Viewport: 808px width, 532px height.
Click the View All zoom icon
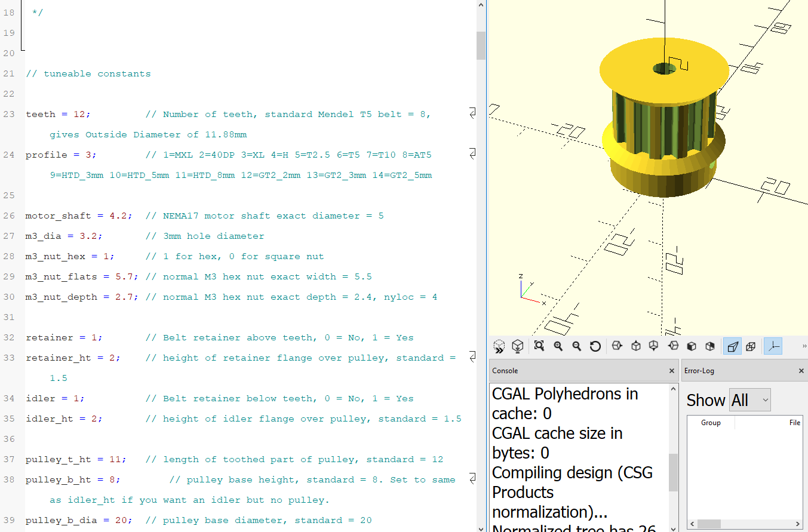[539, 346]
